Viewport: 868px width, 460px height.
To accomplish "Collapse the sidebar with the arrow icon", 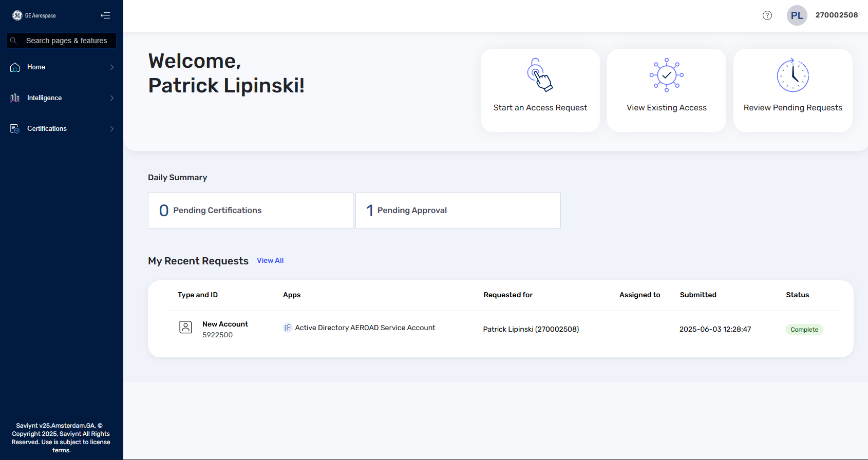I will point(105,15).
